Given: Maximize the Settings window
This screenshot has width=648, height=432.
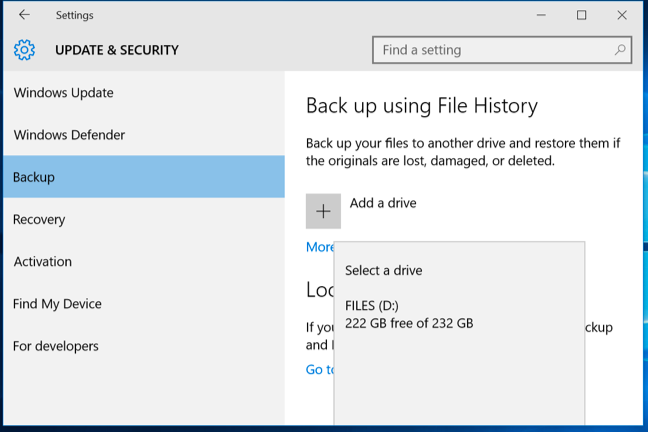Looking at the screenshot, I should [x=582, y=15].
